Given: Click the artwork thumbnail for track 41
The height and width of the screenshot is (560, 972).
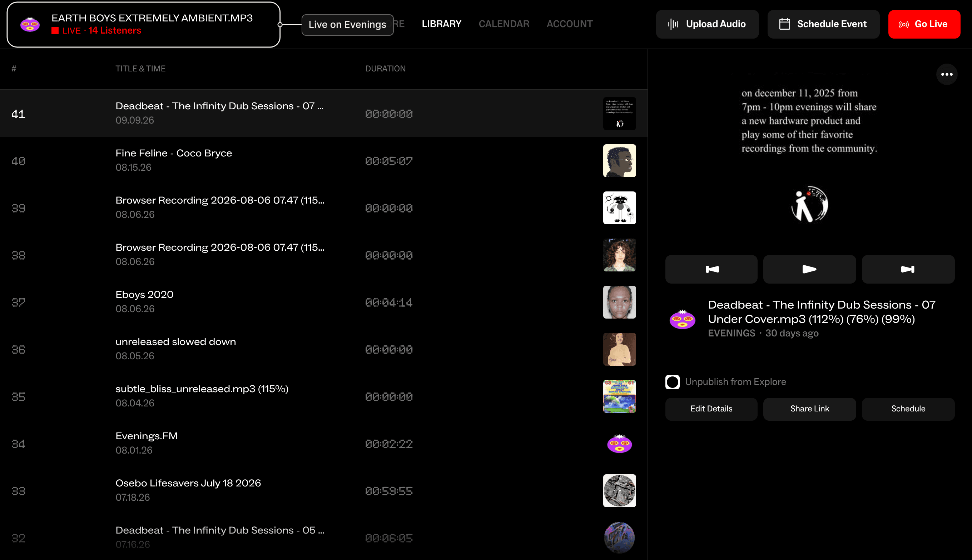Looking at the screenshot, I should (x=619, y=114).
